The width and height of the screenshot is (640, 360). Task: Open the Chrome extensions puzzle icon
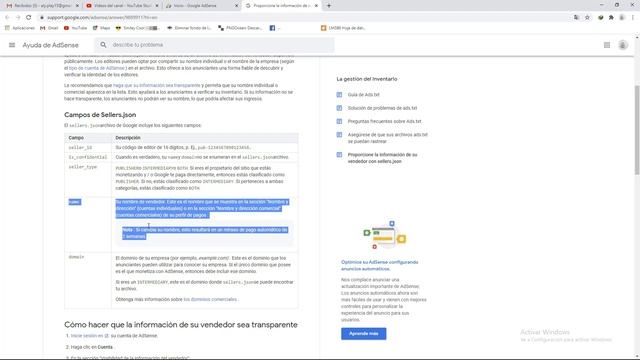coord(611,18)
